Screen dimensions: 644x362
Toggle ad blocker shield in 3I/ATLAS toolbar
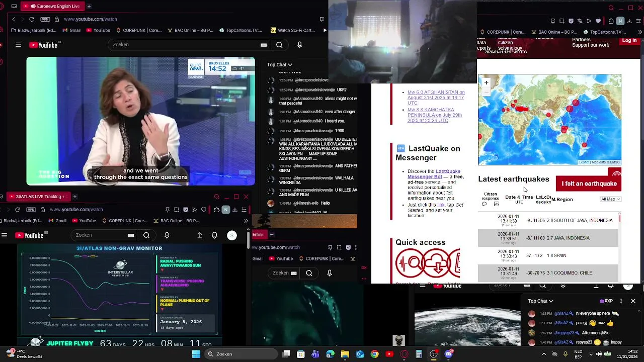[186, 210]
